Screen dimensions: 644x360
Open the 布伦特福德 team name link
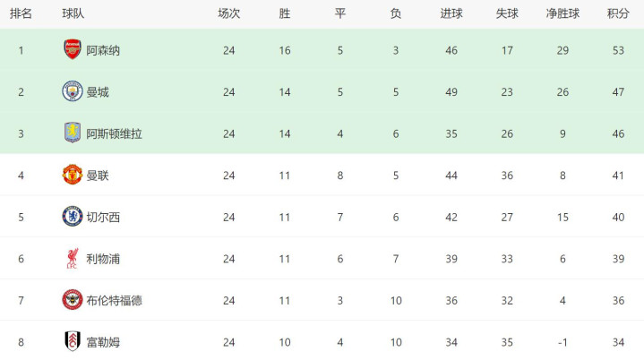point(114,301)
